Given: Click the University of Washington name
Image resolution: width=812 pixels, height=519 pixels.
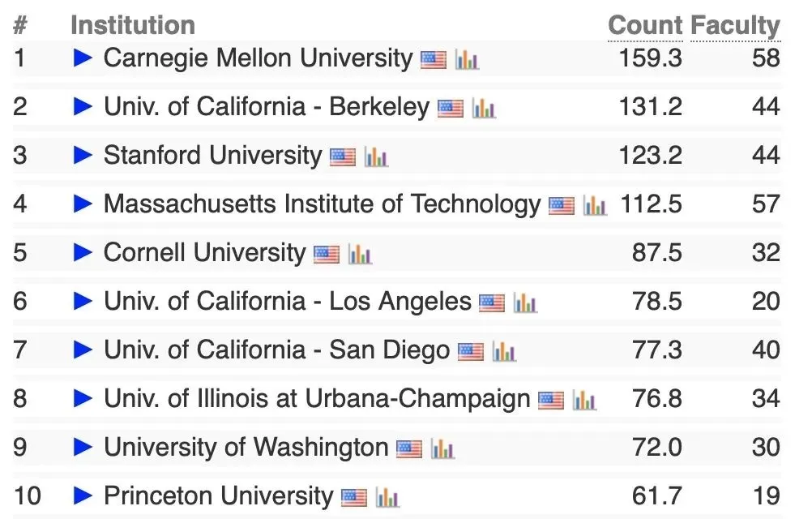Looking at the screenshot, I should pos(246,448).
